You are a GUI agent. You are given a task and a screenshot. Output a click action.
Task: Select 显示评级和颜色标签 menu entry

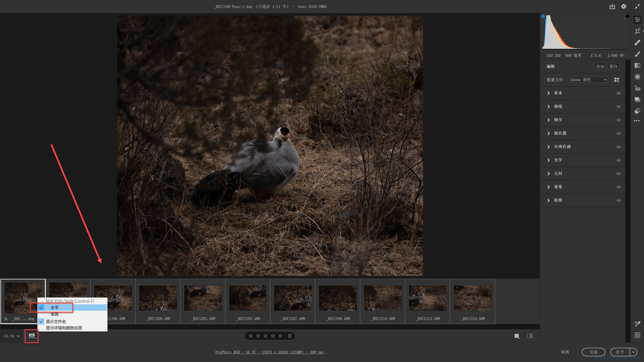pos(64,328)
